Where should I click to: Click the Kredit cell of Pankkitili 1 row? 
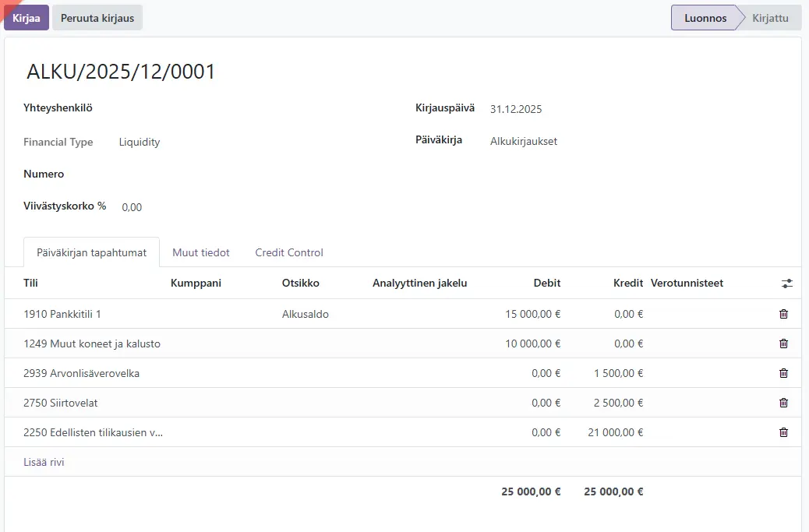628,314
